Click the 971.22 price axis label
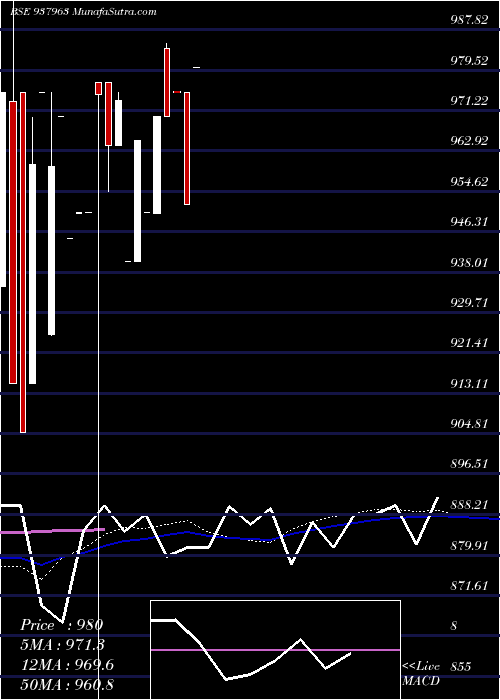Viewport: 500px width, 700px height. 468,101
